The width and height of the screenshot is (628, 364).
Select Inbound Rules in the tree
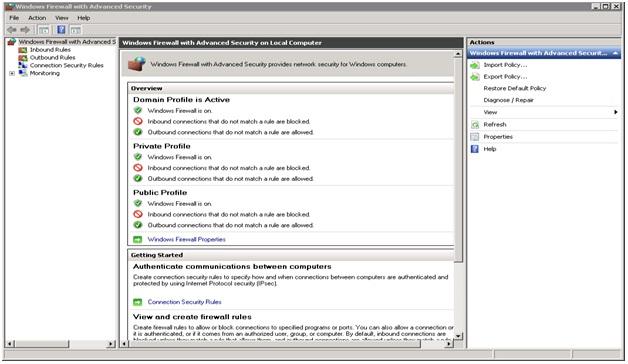pos(50,50)
